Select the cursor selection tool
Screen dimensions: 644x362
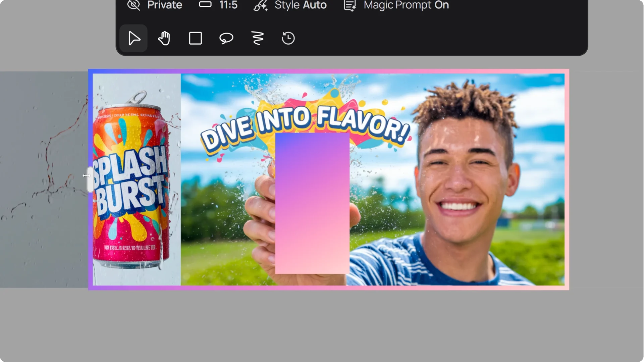(133, 38)
